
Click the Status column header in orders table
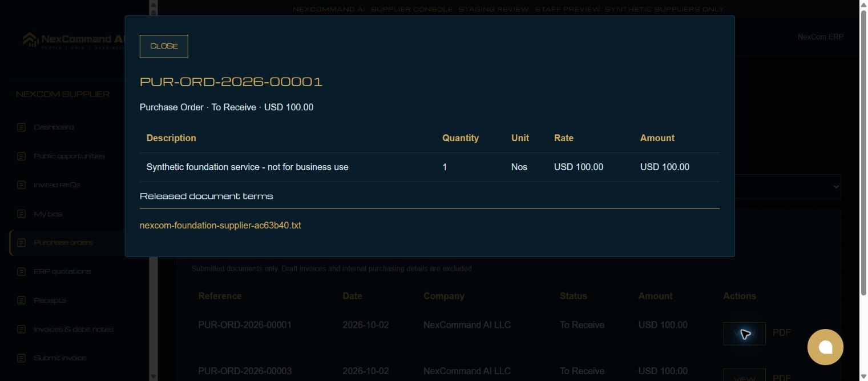pos(574,296)
